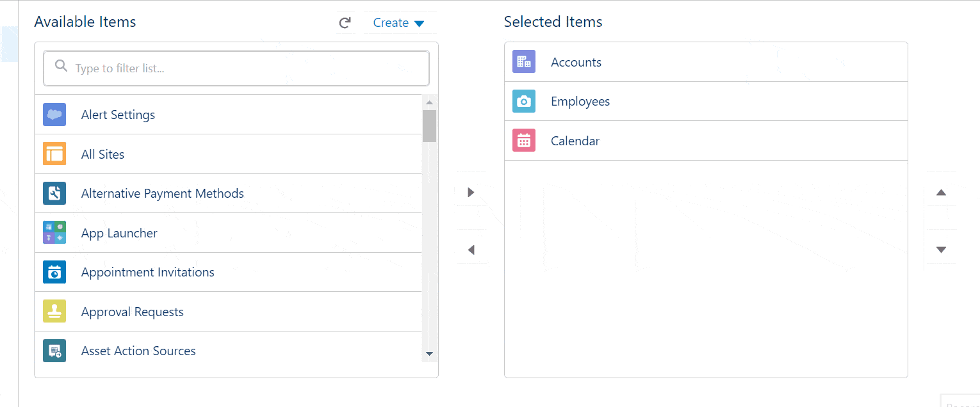This screenshot has width=980, height=407.
Task: Click the Approval Requests stamp icon
Action: (x=54, y=311)
